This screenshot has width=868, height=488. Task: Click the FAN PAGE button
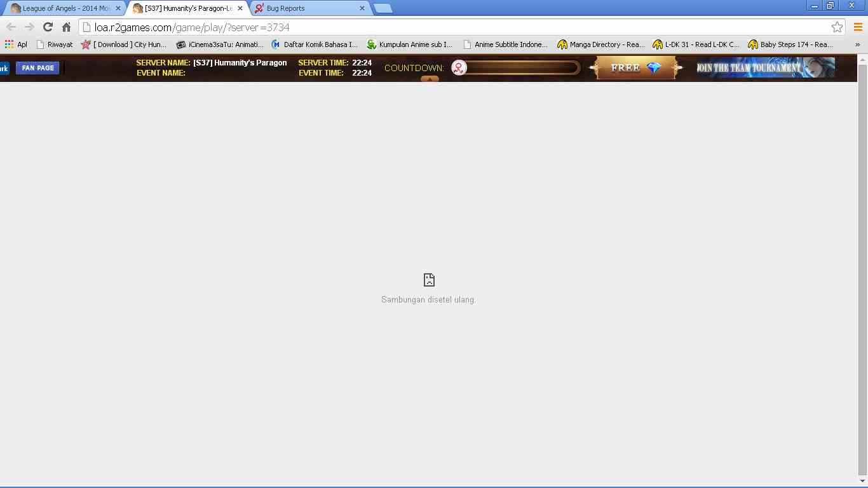pos(37,67)
